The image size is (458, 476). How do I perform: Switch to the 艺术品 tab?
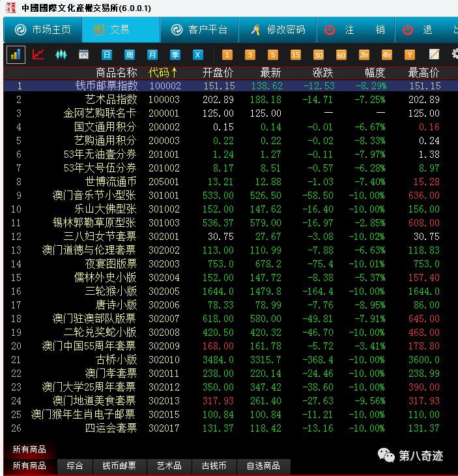pyautogui.click(x=169, y=466)
